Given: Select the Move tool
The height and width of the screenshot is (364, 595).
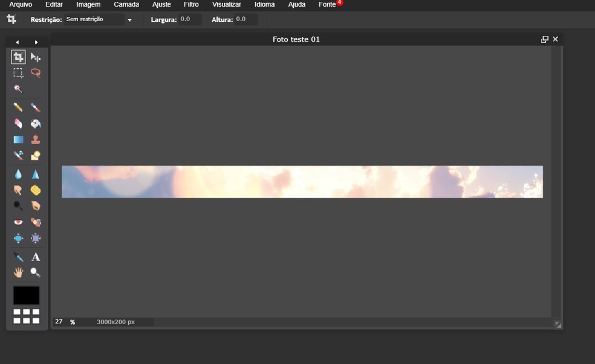Looking at the screenshot, I should tap(36, 57).
